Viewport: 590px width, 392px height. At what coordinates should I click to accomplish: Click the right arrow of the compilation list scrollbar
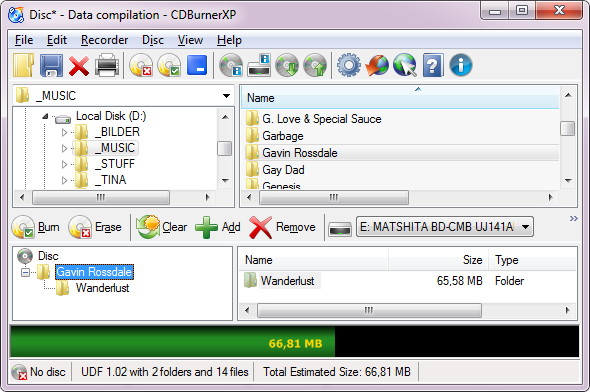coord(567,310)
